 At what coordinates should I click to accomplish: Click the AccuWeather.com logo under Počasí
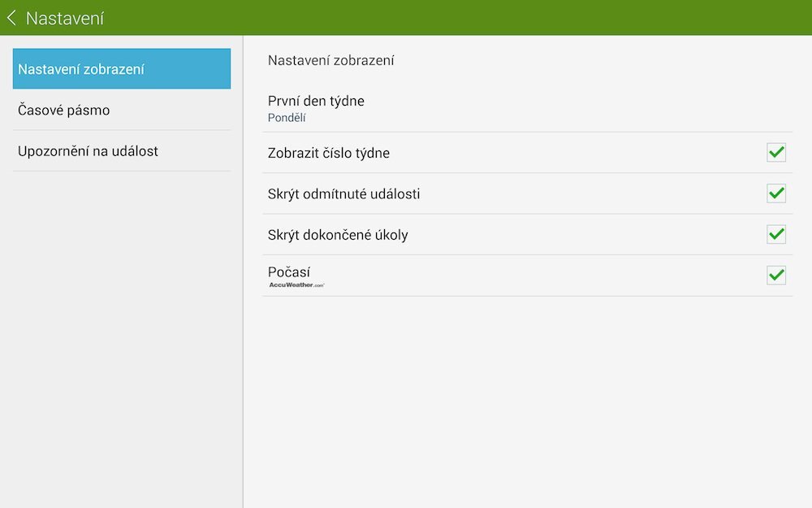(297, 284)
